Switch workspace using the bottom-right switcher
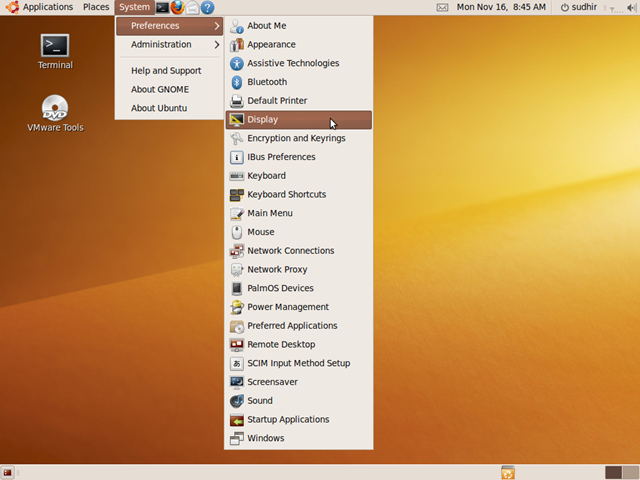 [x=629, y=472]
